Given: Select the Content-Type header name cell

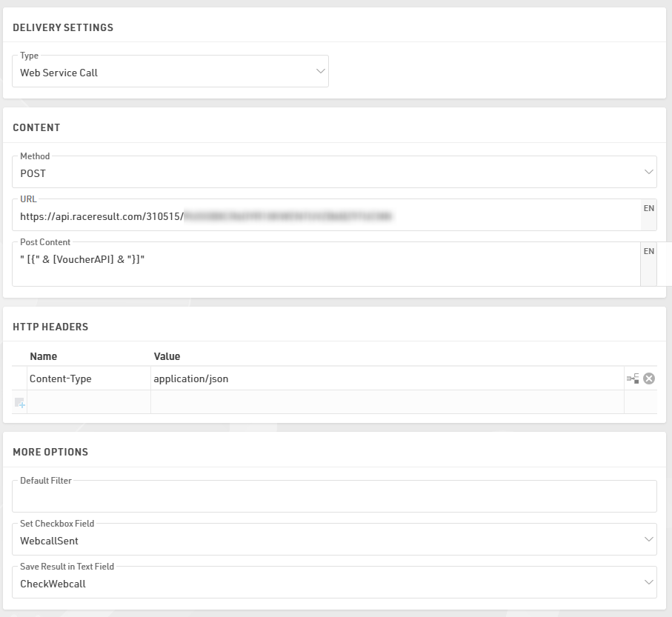Looking at the screenshot, I should (x=89, y=378).
